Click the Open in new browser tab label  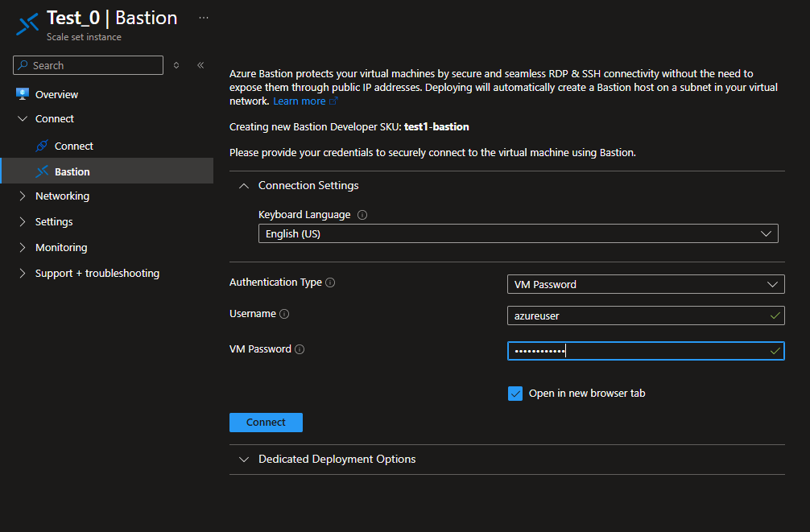click(587, 394)
